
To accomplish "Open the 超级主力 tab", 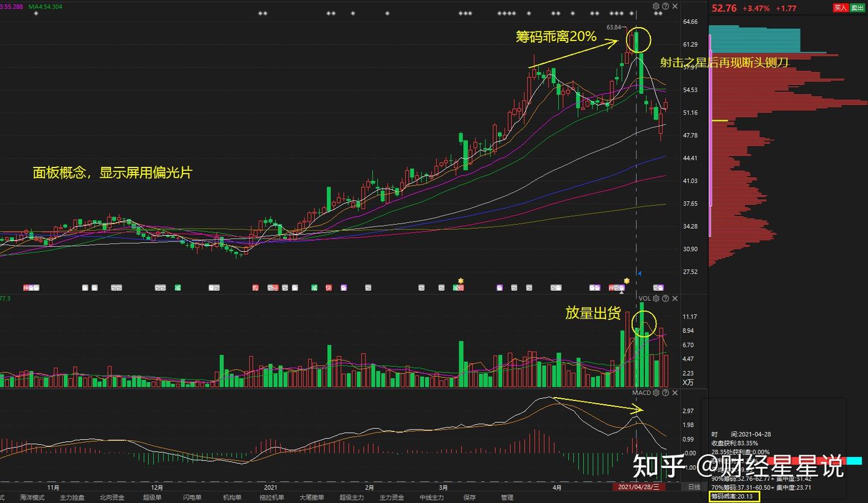I will tap(351, 498).
